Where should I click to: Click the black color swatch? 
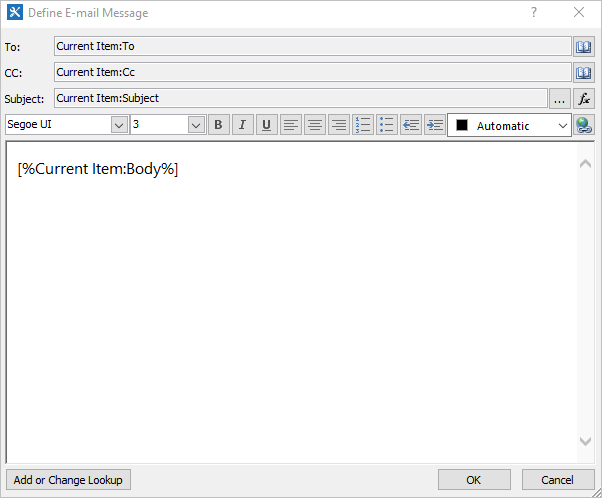pyautogui.click(x=462, y=125)
